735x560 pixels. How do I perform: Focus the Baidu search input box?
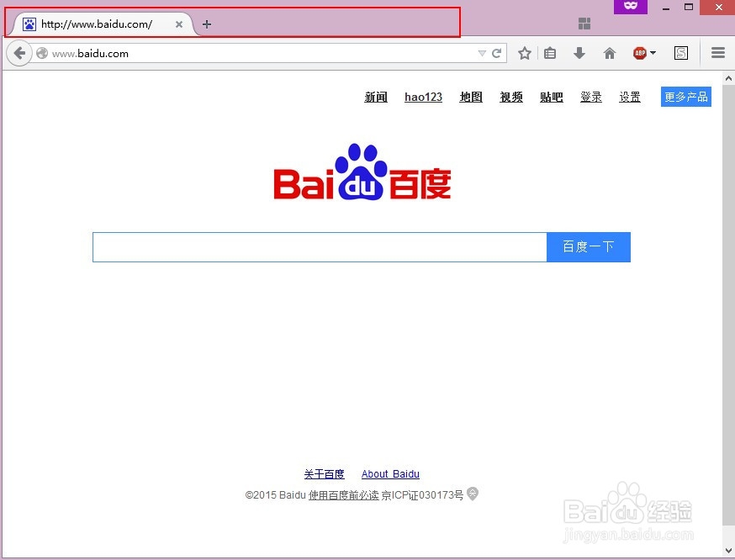(x=320, y=247)
